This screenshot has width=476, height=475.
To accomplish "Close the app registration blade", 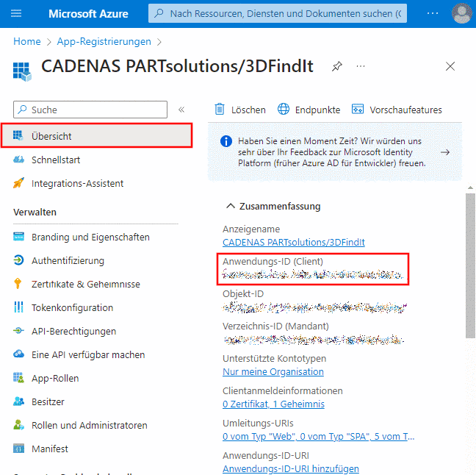I will pyautogui.click(x=450, y=66).
